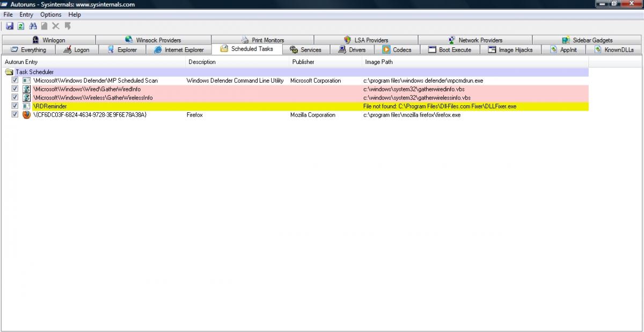Screen dimensions: 644x332
Task: Sort by Autorun Entry column header
Action: pyautogui.click(x=94, y=62)
